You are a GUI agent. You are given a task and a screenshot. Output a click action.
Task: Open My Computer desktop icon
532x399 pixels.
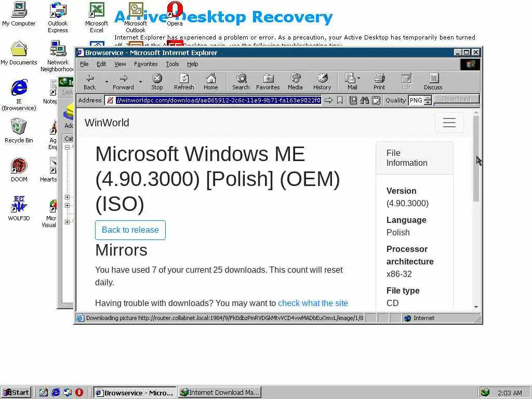[x=19, y=15]
